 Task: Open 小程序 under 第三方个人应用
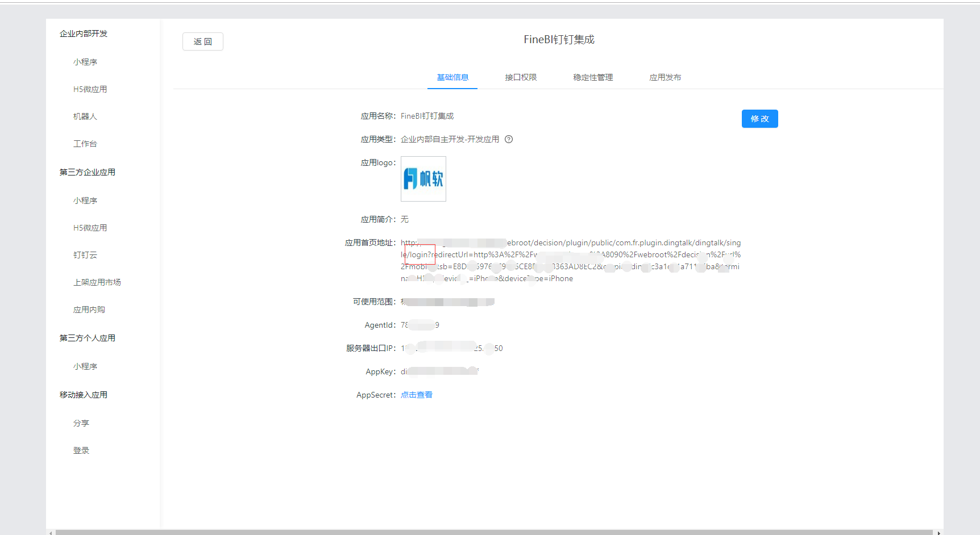pyautogui.click(x=85, y=366)
